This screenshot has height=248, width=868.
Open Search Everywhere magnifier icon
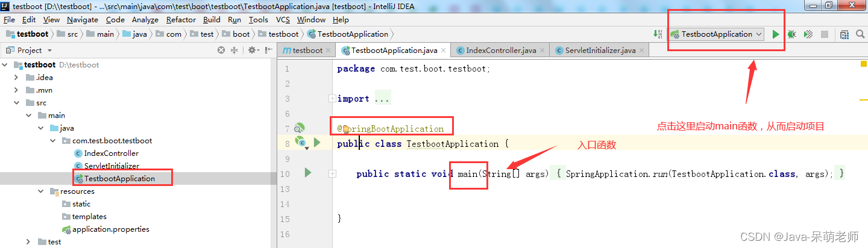point(861,34)
